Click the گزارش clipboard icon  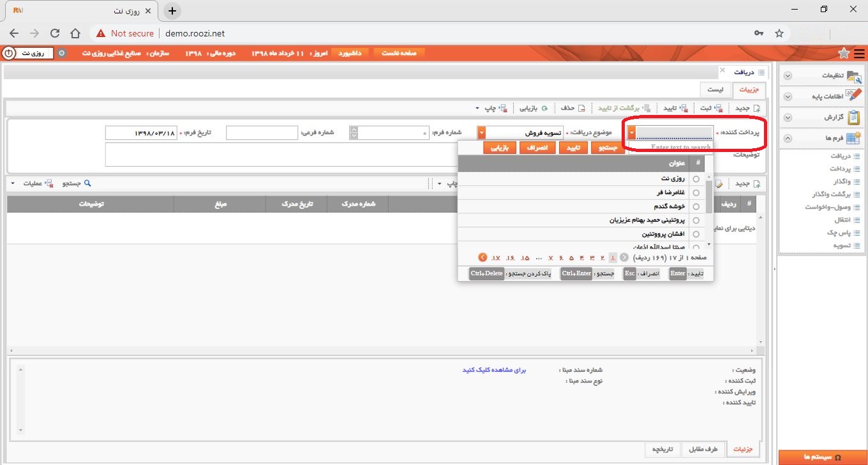[x=854, y=117]
